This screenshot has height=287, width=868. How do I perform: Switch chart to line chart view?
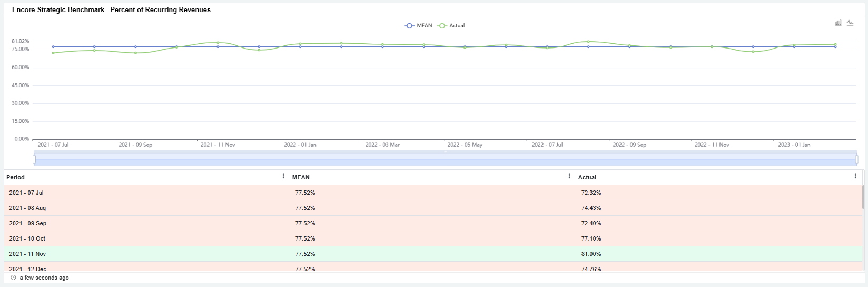[x=850, y=23]
